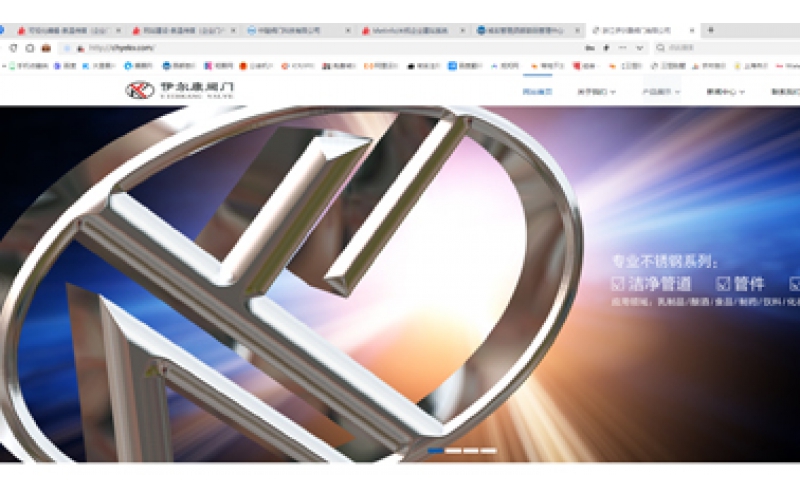Click the 管件 checkbox on banner
The width and height of the screenshot is (800, 500).
click(x=723, y=284)
